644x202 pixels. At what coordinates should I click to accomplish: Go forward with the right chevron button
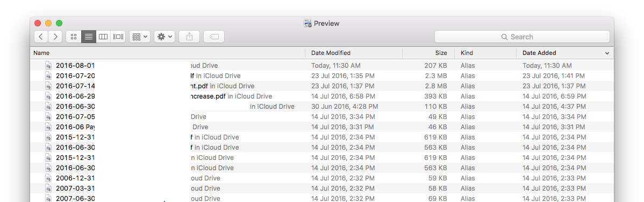tap(55, 37)
